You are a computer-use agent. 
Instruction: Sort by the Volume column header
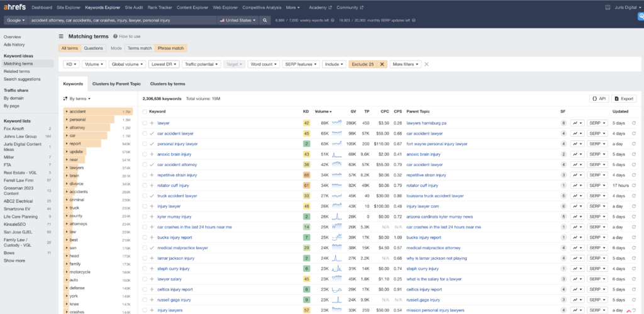coord(323,111)
